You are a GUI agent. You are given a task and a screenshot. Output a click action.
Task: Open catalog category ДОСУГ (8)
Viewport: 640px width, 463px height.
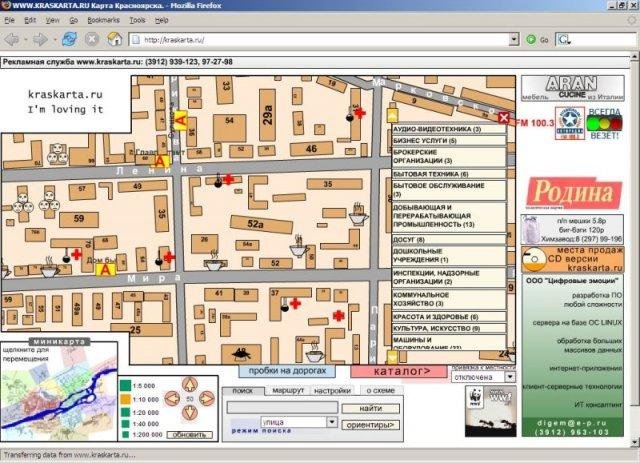(449, 240)
